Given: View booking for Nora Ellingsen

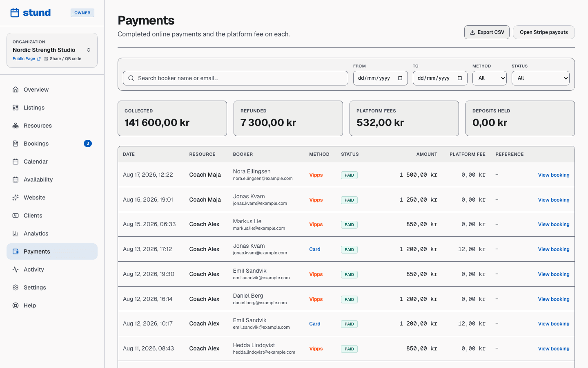Looking at the screenshot, I should coord(554,175).
